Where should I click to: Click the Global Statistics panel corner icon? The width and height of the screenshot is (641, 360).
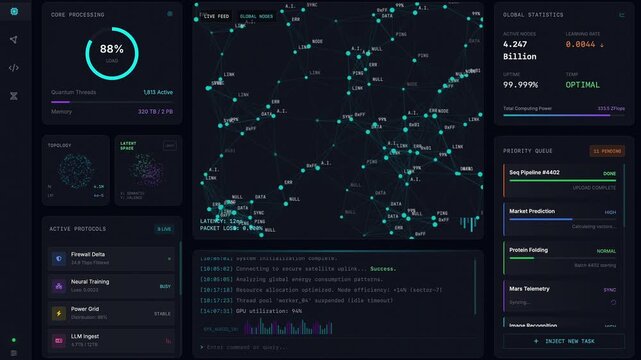pos(622,15)
